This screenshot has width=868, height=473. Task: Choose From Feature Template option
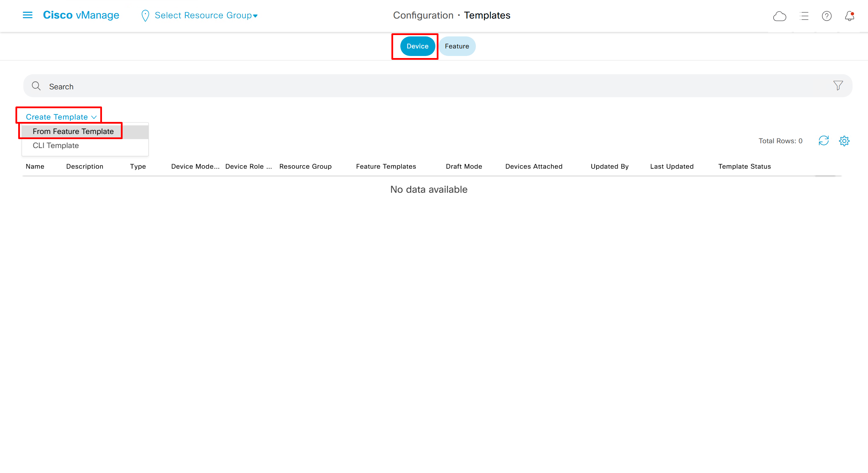[73, 132]
